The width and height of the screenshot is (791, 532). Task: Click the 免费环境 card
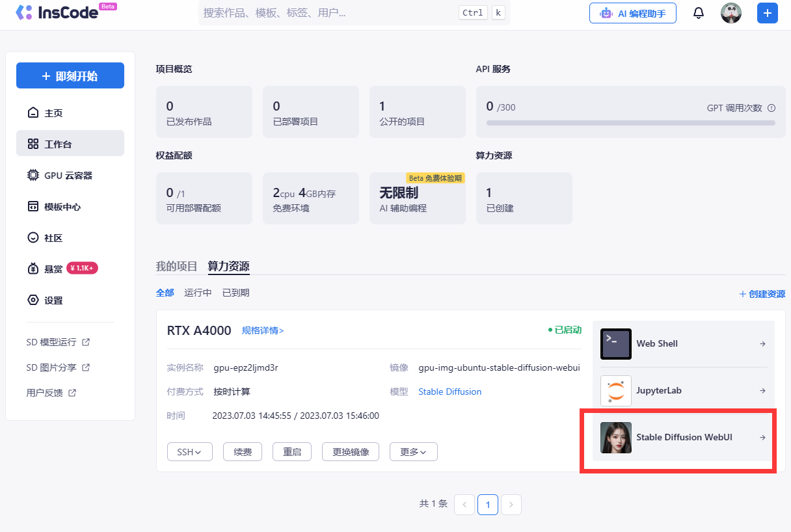click(311, 198)
